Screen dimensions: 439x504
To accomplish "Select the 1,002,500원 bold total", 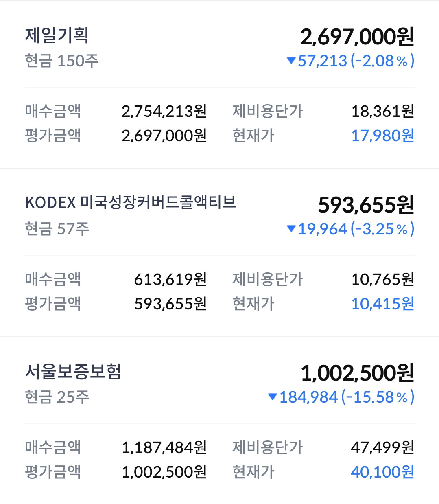I will tap(357, 373).
